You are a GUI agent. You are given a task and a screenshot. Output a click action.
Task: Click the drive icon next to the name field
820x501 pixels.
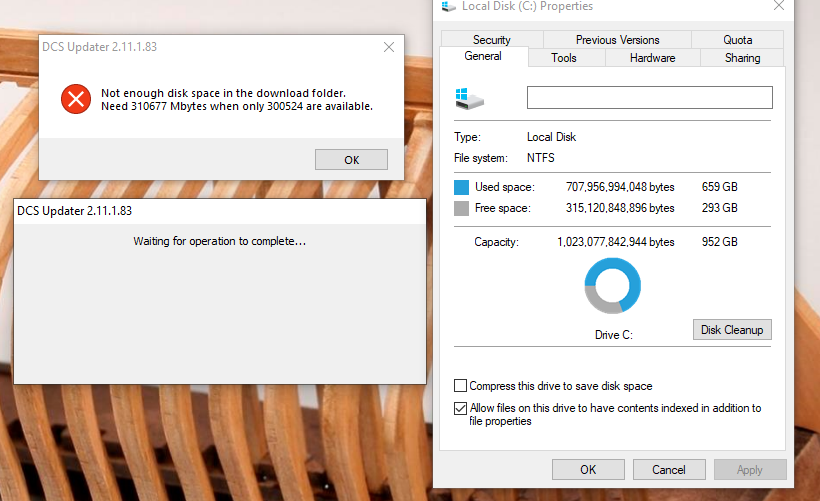pyautogui.click(x=469, y=98)
